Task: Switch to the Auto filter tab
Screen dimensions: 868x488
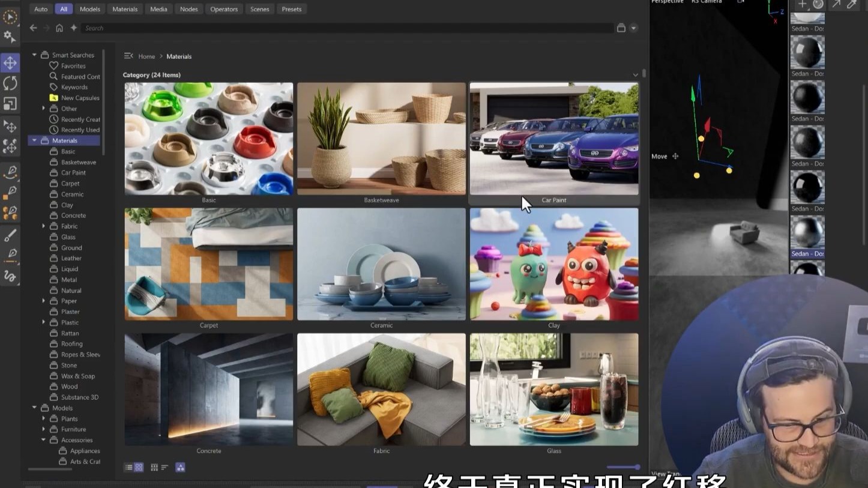Action: point(41,9)
